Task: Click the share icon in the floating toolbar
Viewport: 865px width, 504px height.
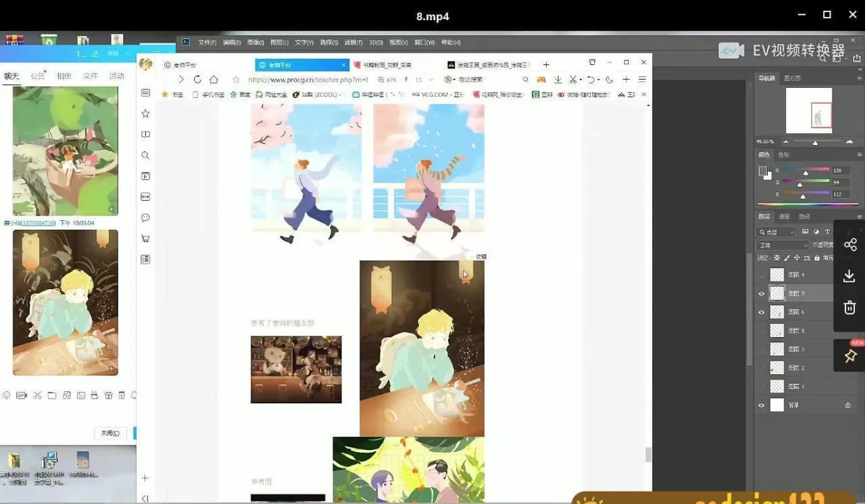Action: coord(849,245)
